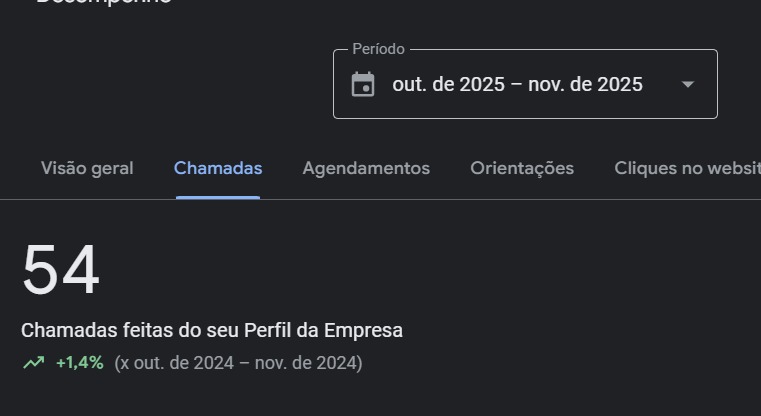Click the +1,4% growth percentage
Image resolution: width=761 pixels, height=416 pixels.
click(x=80, y=362)
